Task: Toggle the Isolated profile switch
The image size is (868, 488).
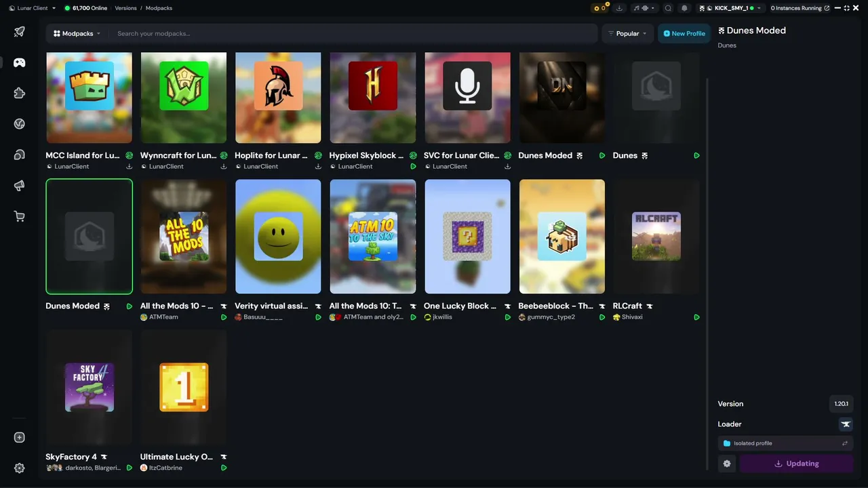Action: [x=785, y=443]
